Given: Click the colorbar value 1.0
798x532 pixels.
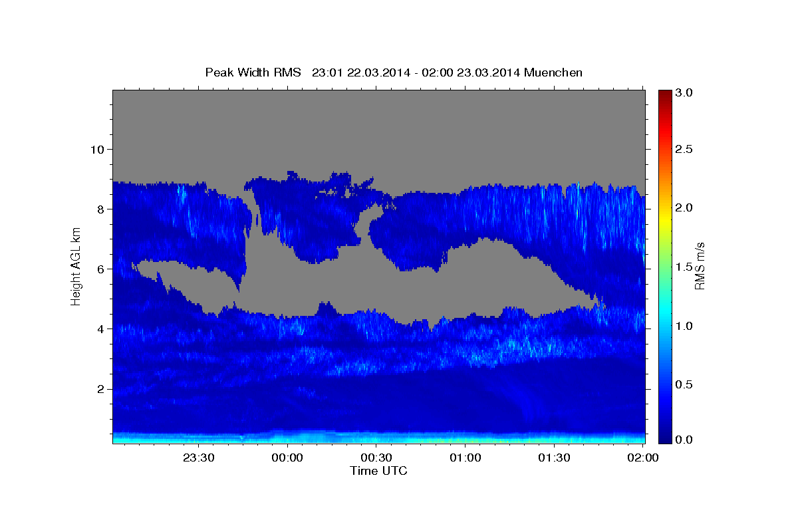Looking at the screenshot, I should [686, 325].
